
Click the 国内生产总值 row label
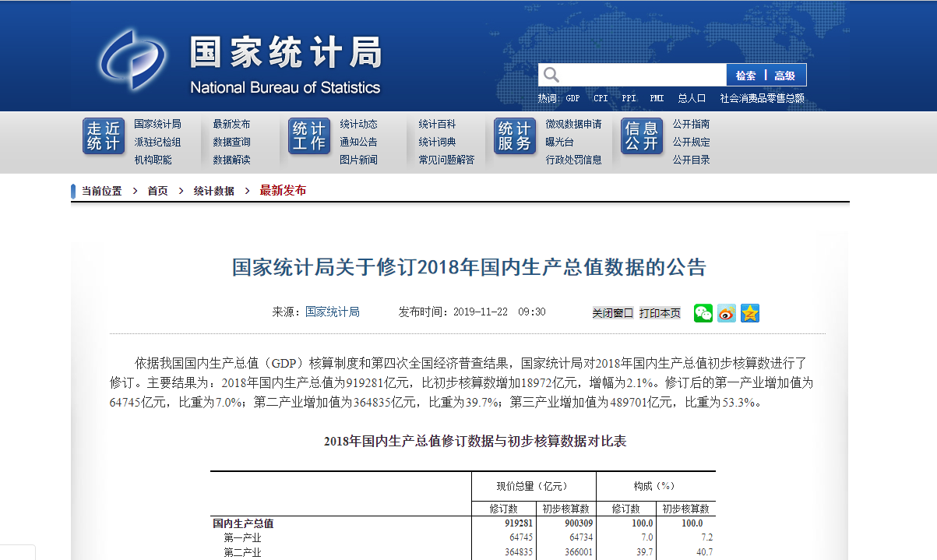coord(243,523)
